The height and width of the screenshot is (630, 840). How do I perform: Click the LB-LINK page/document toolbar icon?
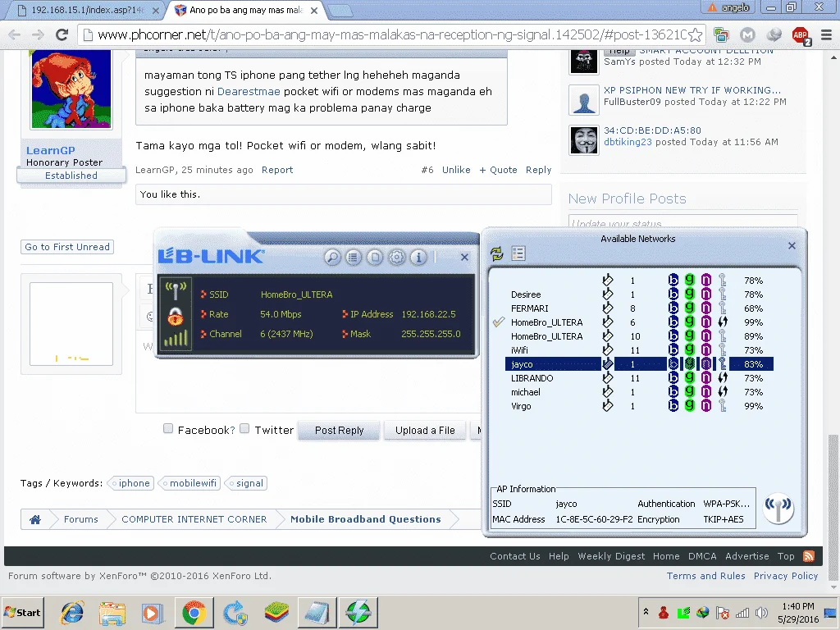pos(375,258)
